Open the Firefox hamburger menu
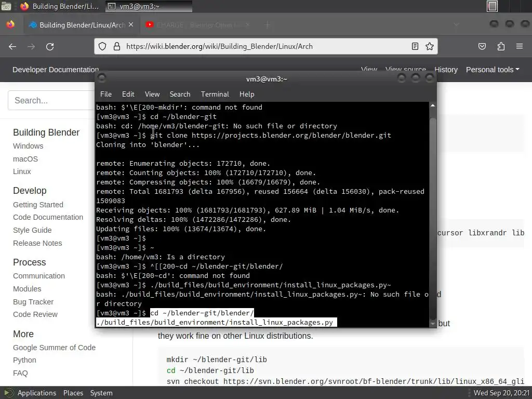The width and height of the screenshot is (532, 399). click(x=519, y=46)
